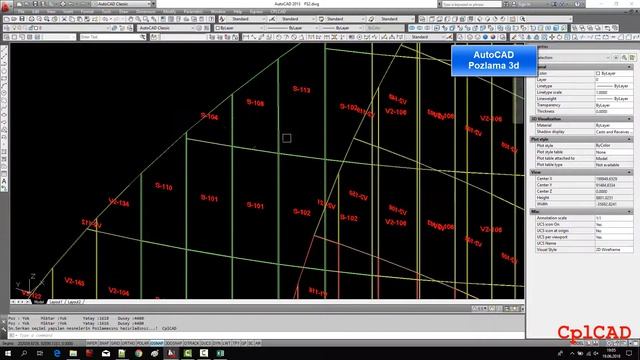Open the Draw menu

tap(124, 12)
